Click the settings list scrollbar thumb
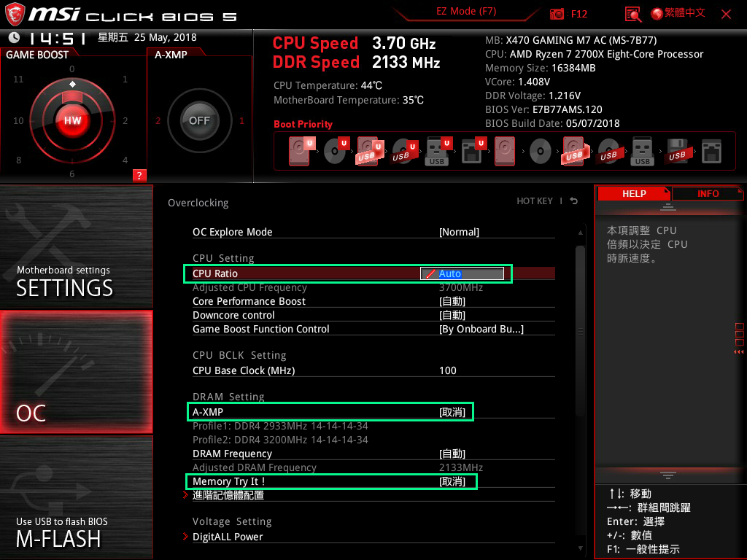The image size is (747, 560). click(x=580, y=331)
